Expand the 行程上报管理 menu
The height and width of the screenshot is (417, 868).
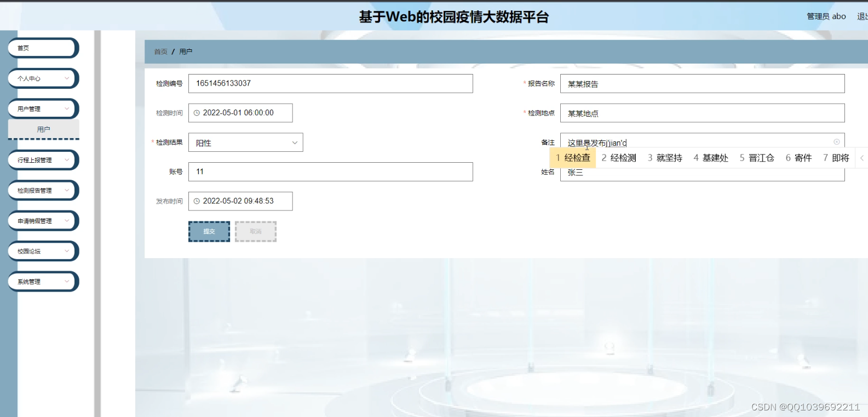click(x=43, y=160)
